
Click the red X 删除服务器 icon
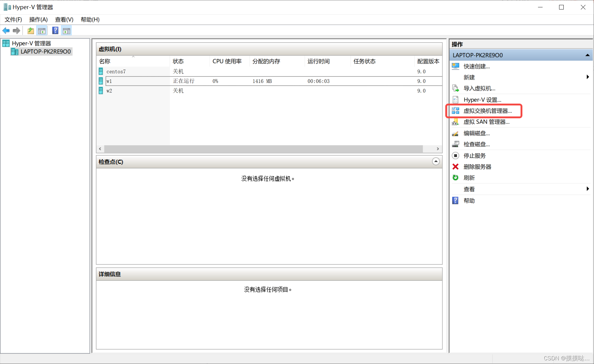pos(455,167)
